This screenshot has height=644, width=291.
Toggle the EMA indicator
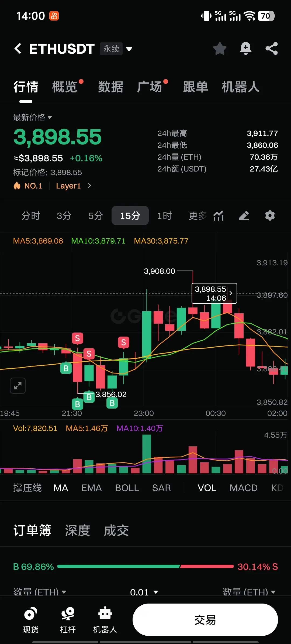pos(92,488)
